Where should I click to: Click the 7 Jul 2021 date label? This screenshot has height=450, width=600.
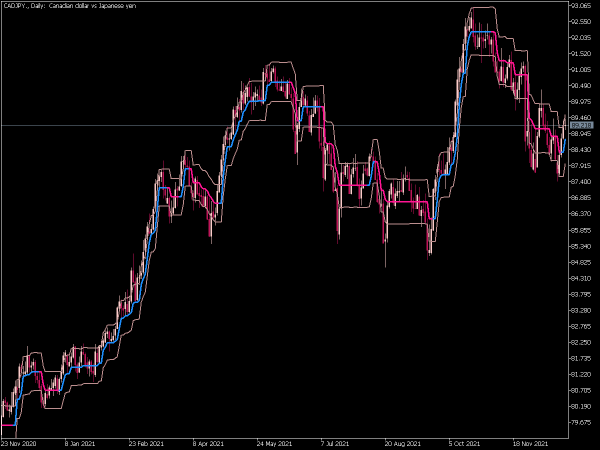335,444
